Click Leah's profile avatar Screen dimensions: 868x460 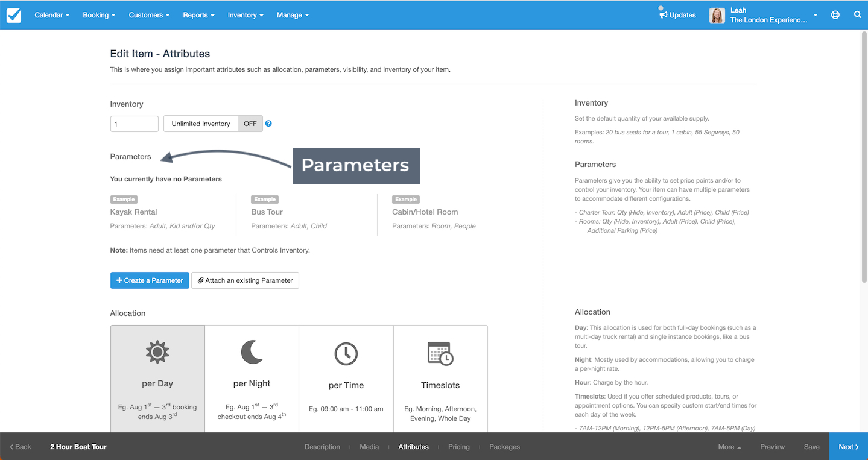pos(717,15)
